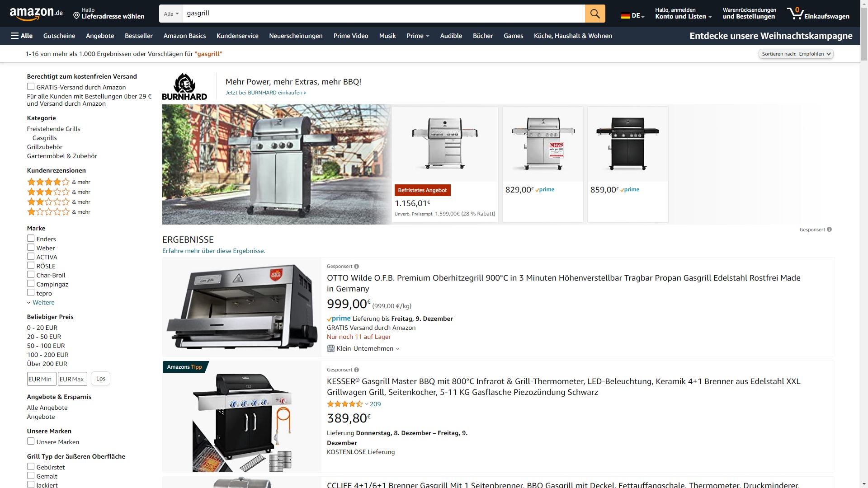Check the Unsere Marken checkbox
The image size is (868, 488).
pyautogui.click(x=31, y=441)
